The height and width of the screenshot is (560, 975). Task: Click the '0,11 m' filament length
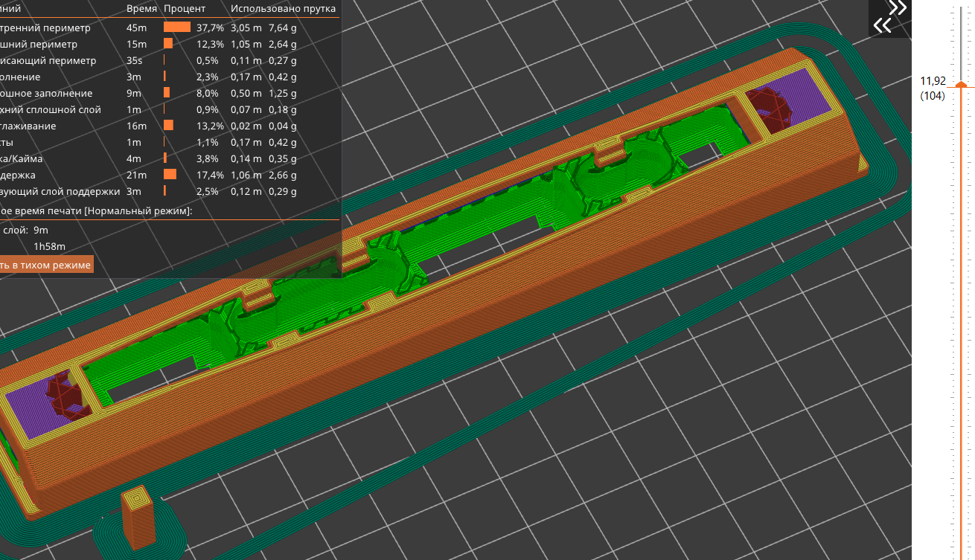(246, 60)
